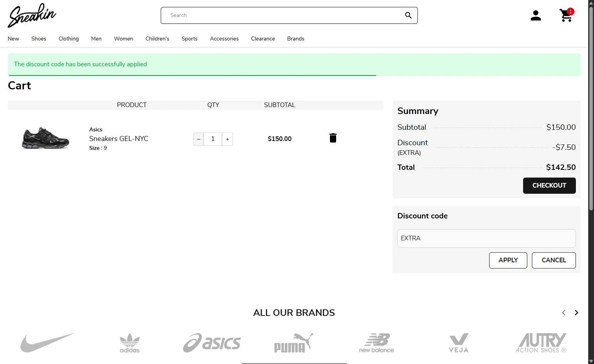
Task: Open the user account icon
Action: (535, 15)
